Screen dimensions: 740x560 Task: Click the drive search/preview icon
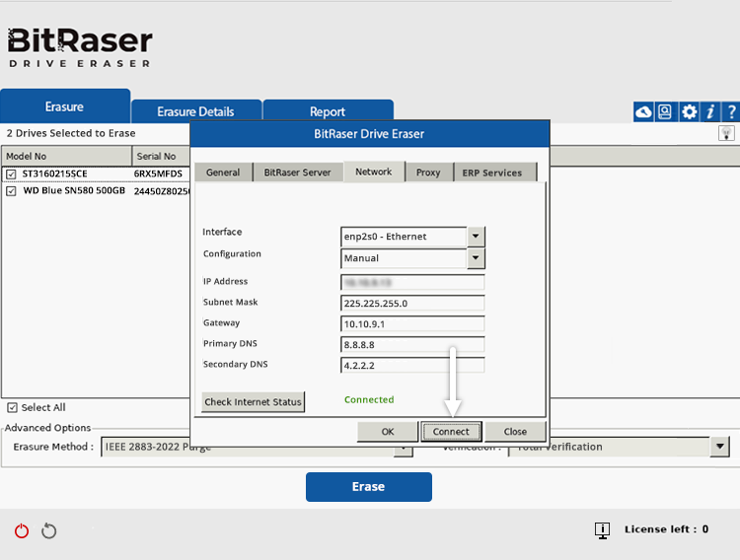point(666,111)
